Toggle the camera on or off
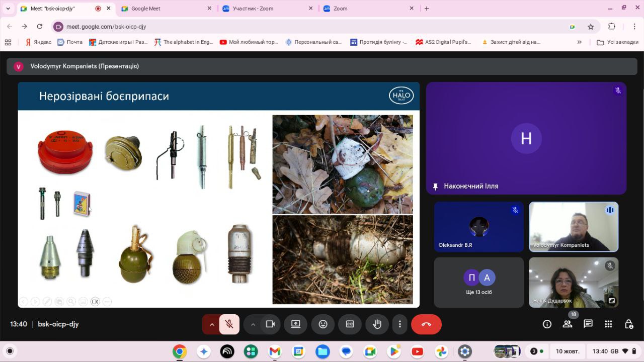This screenshot has width=644, height=362. coord(270,324)
